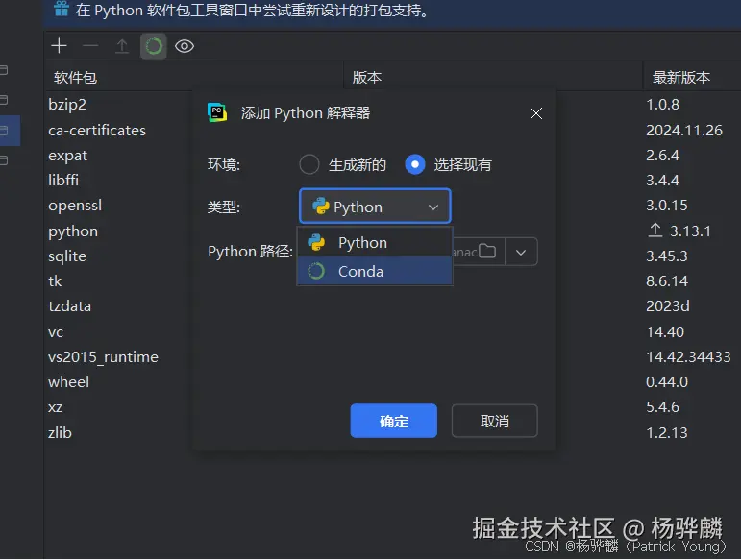Click latest version 1.0.8

pos(662,105)
